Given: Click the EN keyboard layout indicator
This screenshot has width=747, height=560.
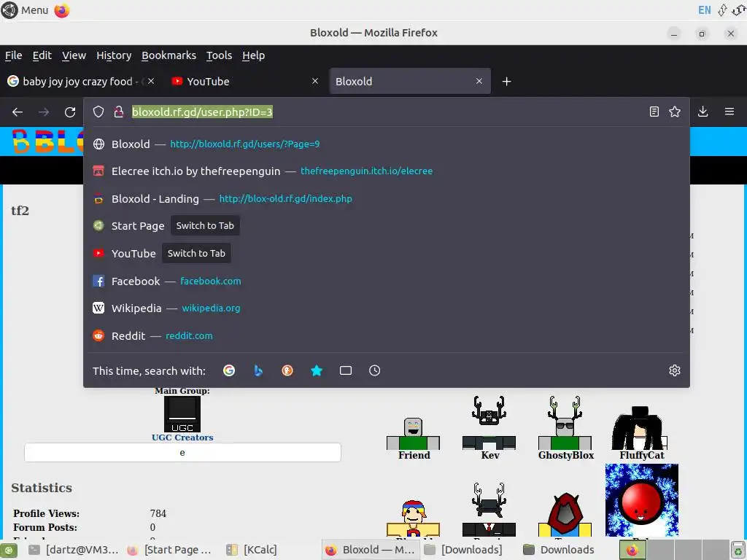Looking at the screenshot, I should point(704,10).
